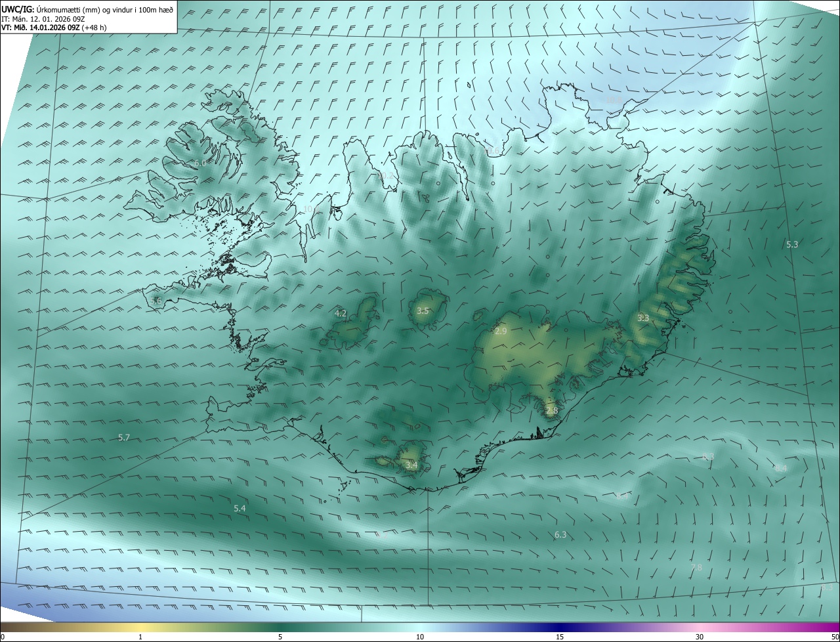This screenshot has width=840, height=642.
Task: Click the 10.6 value label on the map
Action: [491, 151]
